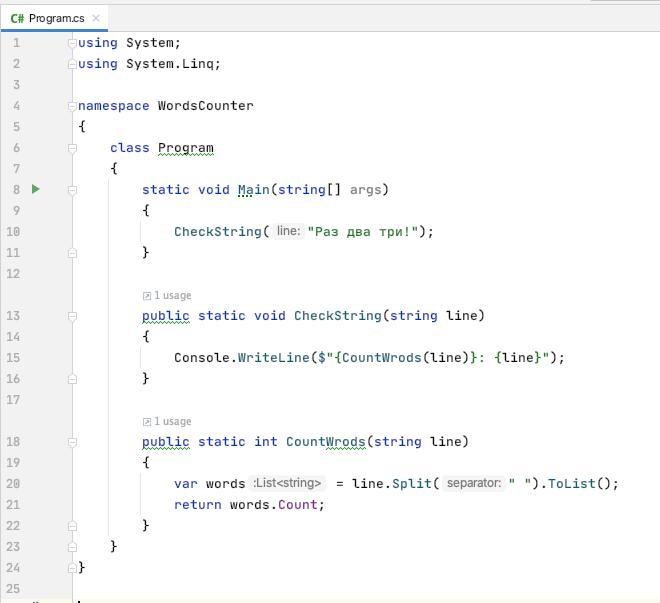Click ':List<string>' type hint after words

[x=287, y=483]
